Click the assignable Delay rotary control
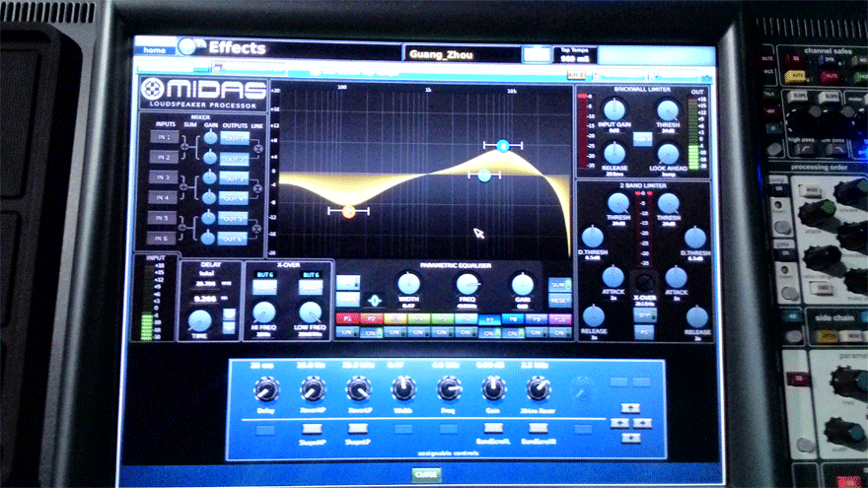868x488 pixels. 265,390
